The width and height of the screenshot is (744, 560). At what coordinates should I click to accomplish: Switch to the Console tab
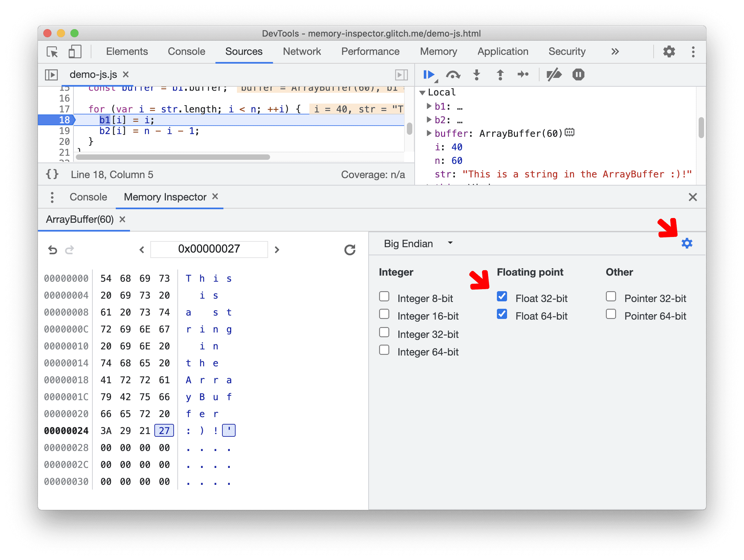click(87, 197)
